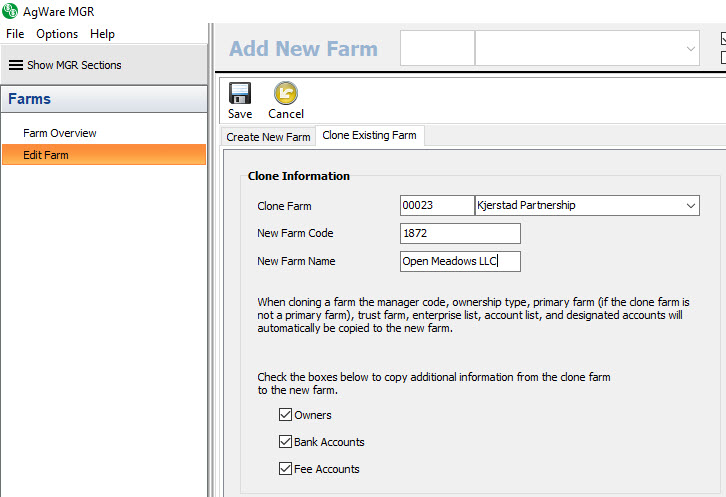The width and height of the screenshot is (726, 497).
Task: Toggle the Bank Accounts checkbox
Action: 285,442
